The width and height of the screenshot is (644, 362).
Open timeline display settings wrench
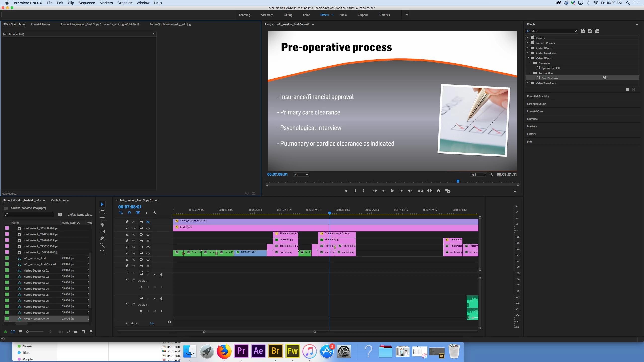tap(155, 213)
